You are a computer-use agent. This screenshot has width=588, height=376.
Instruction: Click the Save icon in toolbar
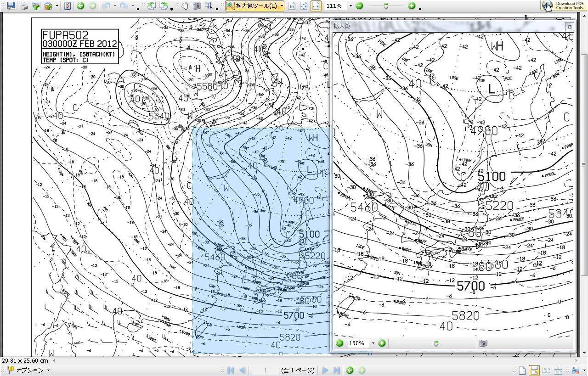pos(11,6)
